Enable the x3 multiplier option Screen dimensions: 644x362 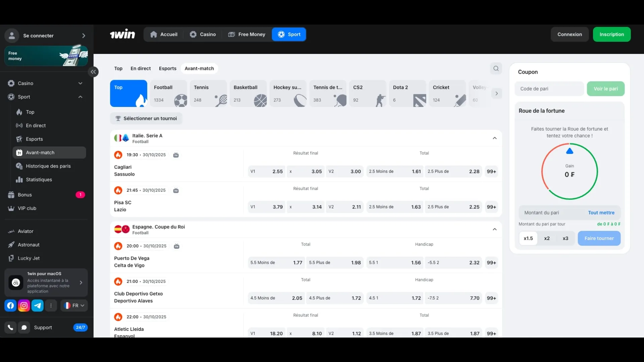(565, 238)
